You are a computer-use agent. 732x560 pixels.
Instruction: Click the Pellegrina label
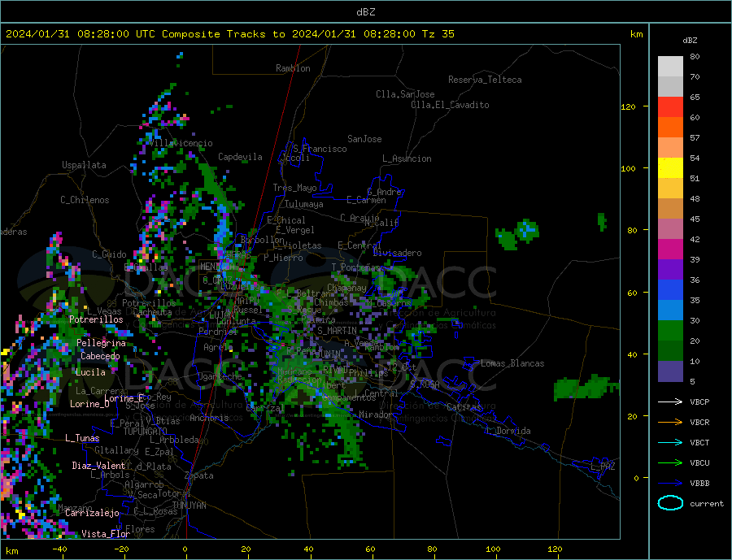[101, 343]
